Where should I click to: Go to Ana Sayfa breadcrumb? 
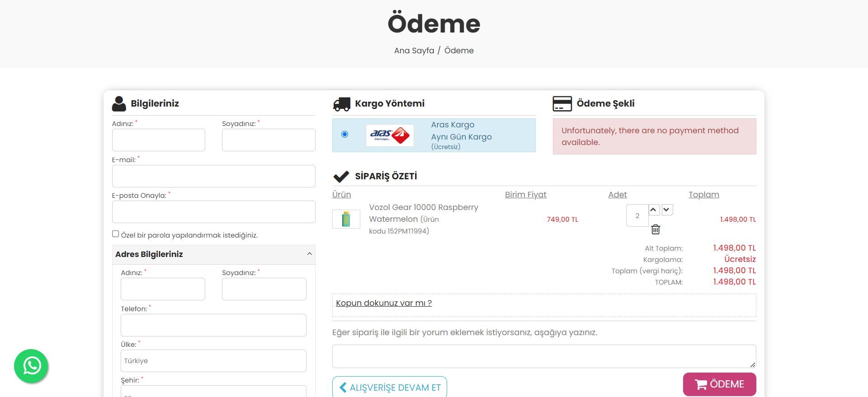tap(414, 51)
